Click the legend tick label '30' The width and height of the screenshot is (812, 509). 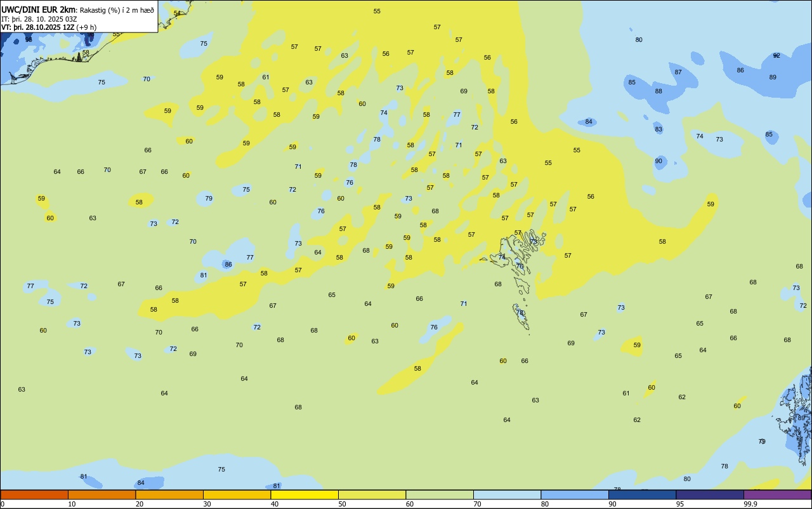click(207, 504)
